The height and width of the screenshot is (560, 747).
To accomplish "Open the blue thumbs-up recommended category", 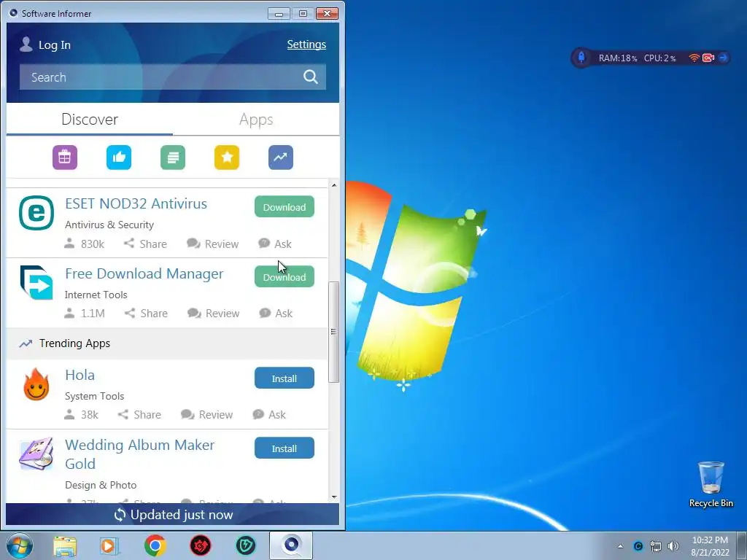I will pos(119,157).
